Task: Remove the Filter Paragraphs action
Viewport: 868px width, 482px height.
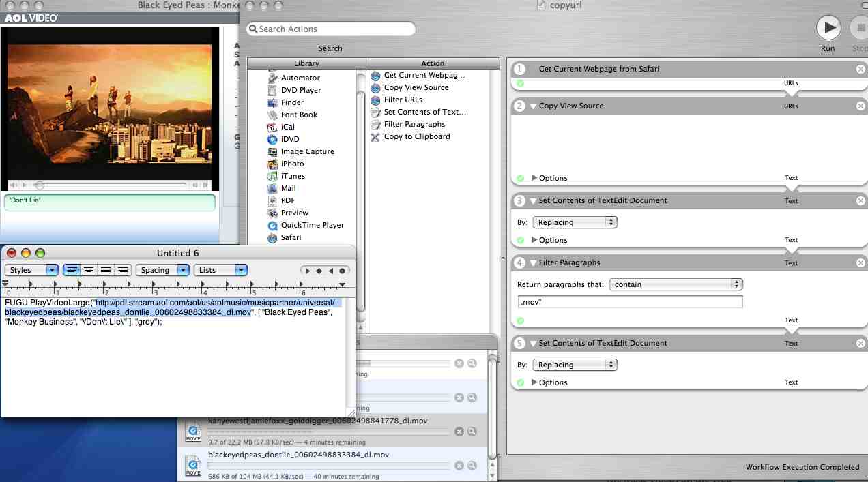Action: 860,262
